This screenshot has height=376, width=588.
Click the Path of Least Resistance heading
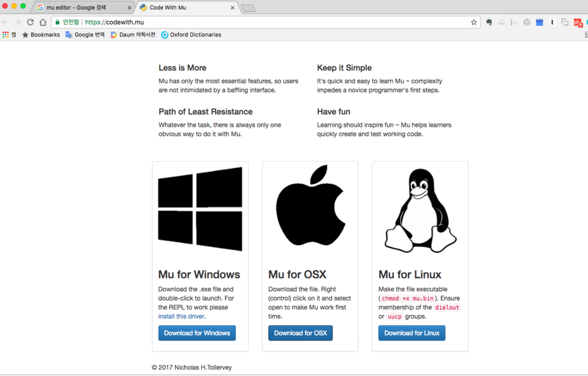pyautogui.click(x=206, y=111)
